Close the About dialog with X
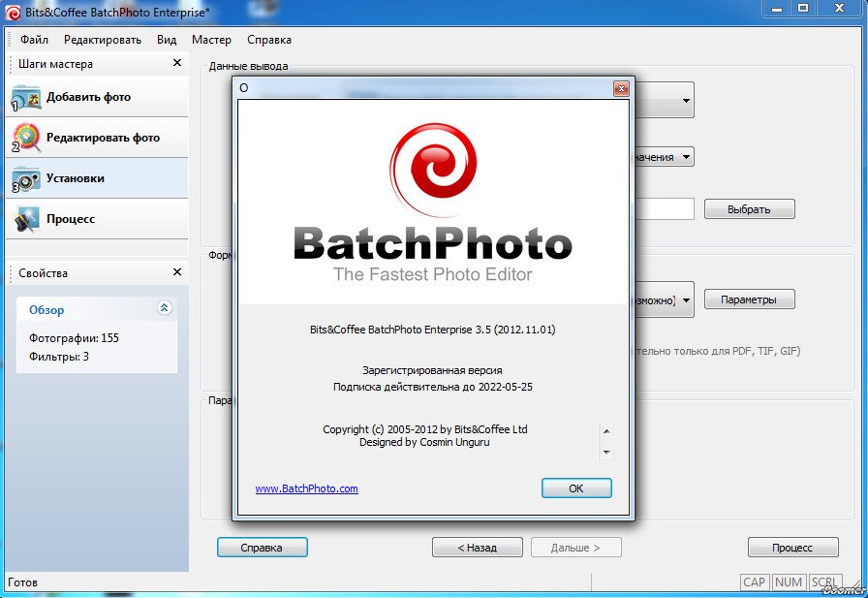The height and width of the screenshot is (598, 868). [x=621, y=88]
